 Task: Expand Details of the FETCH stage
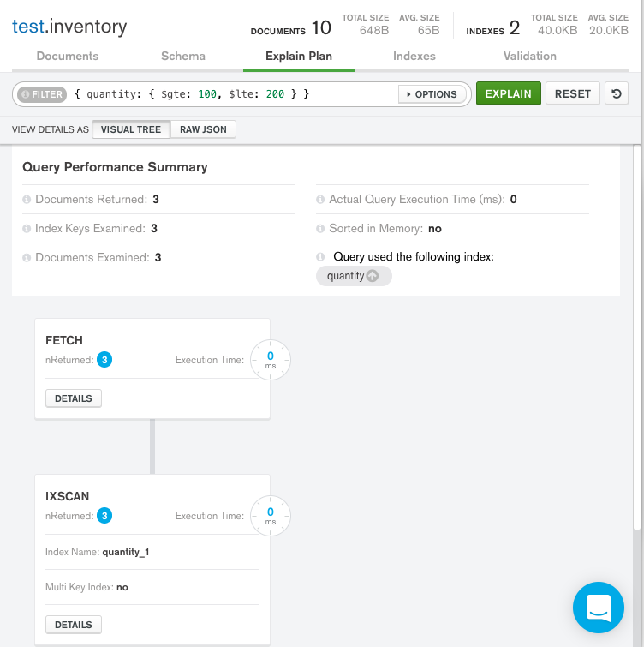click(x=74, y=398)
